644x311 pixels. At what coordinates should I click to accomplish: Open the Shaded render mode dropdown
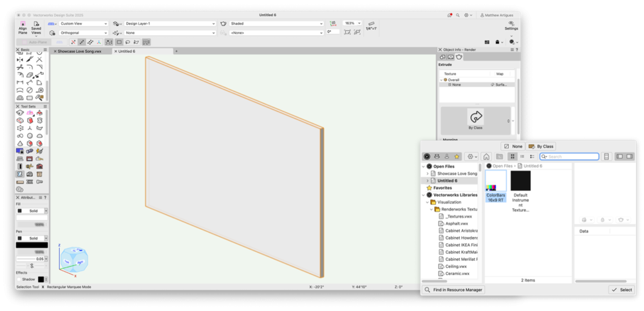pos(276,24)
